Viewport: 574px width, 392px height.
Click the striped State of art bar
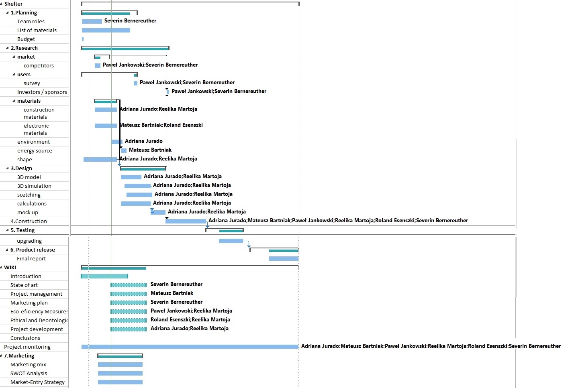(x=129, y=285)
